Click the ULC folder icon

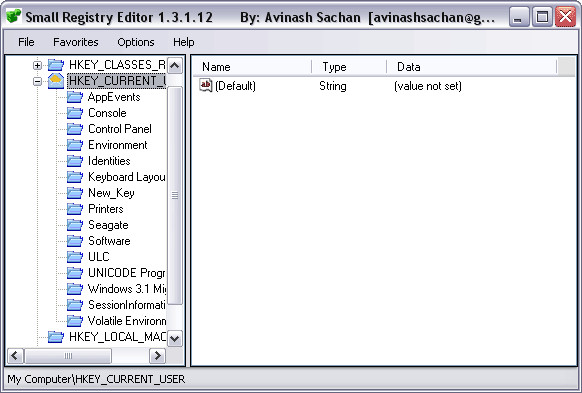pyautogui.click(x=75, y=257)
